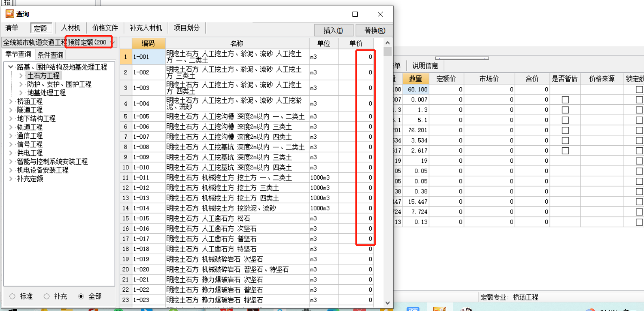
Task: Open the 项目划分 tab
Action: [x=187, y=28]
